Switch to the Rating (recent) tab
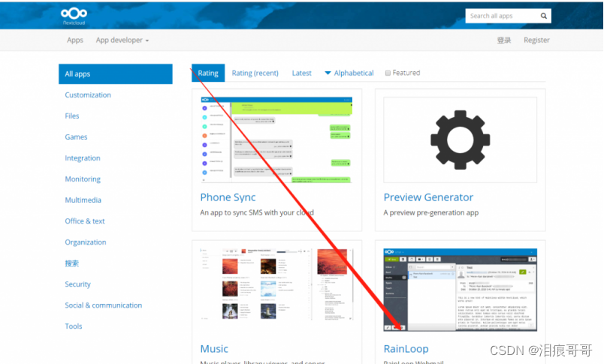Screen dimensions: 604x364 coord(255,73)
